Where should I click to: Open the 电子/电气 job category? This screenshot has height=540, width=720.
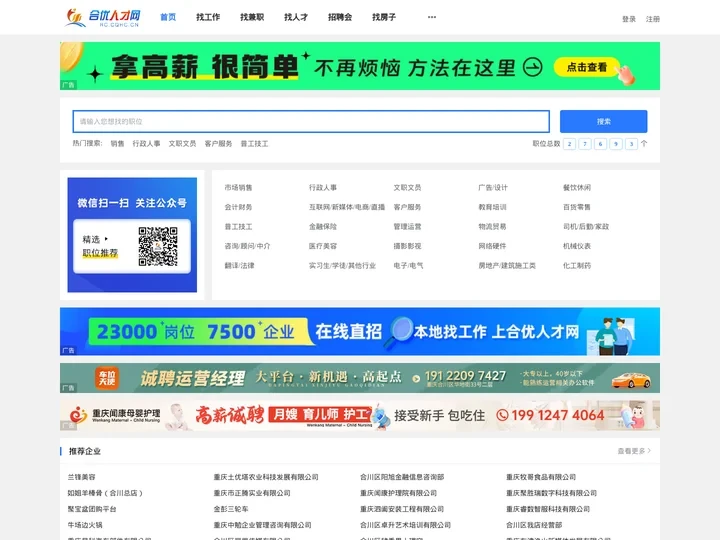coord(408,265)
